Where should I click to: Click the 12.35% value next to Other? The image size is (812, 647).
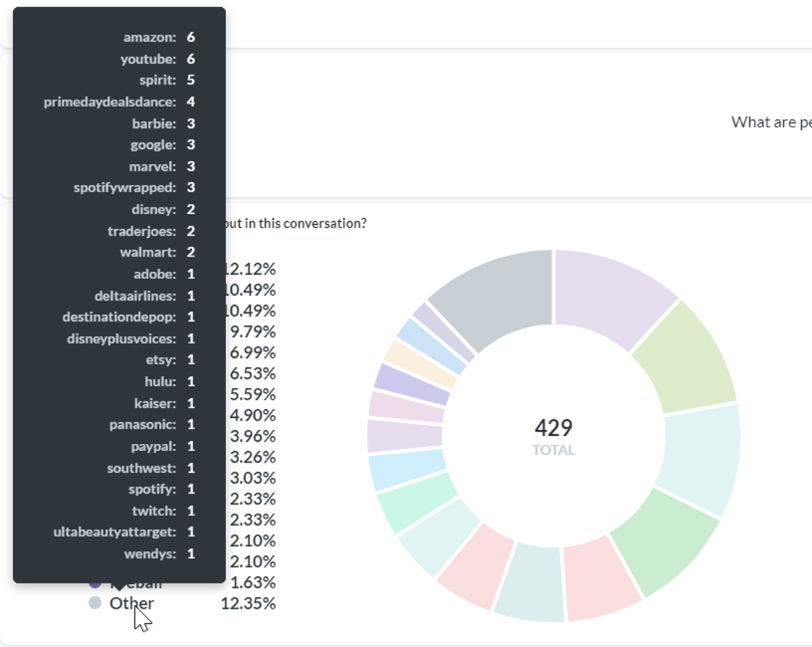pos(248,603)
